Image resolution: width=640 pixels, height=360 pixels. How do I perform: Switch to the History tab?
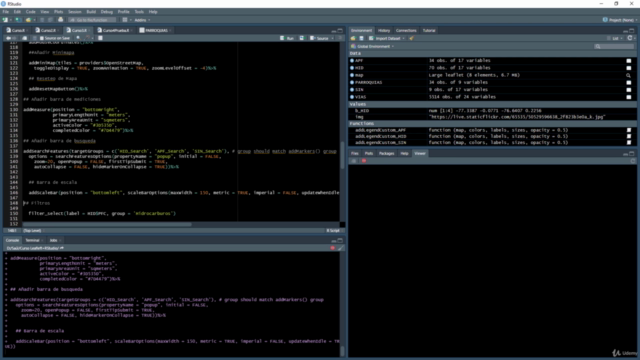[384, 30]
